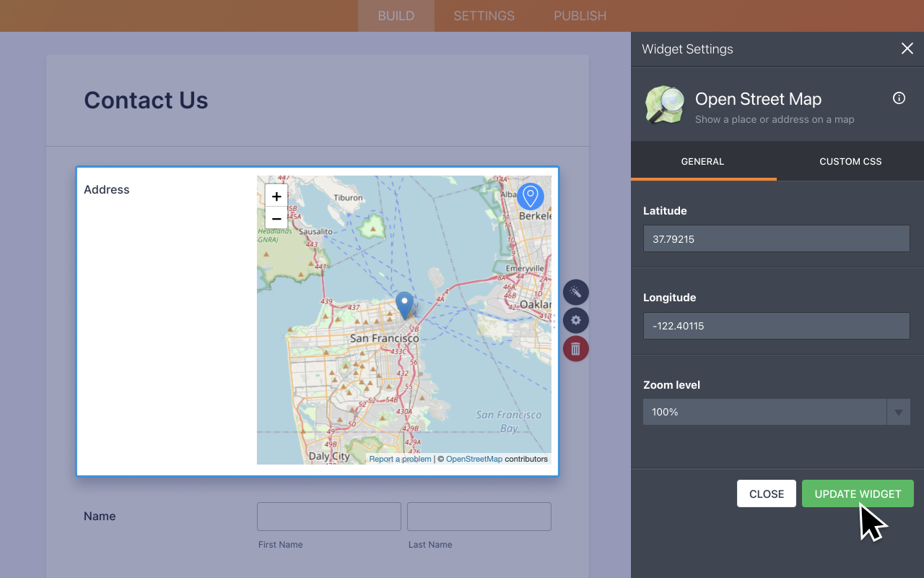Open the Zoom level dropdown
This screenshot has height=578, width=924.
click(898, 411)
